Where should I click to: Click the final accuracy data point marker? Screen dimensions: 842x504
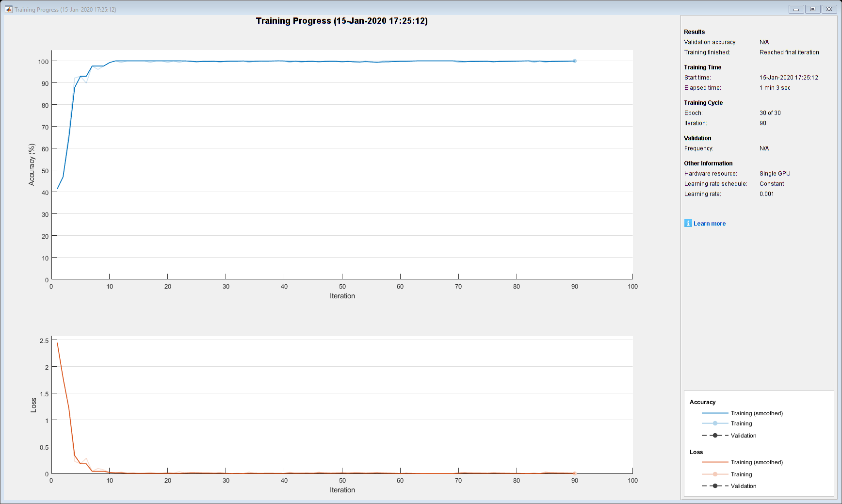click(575, 61)
